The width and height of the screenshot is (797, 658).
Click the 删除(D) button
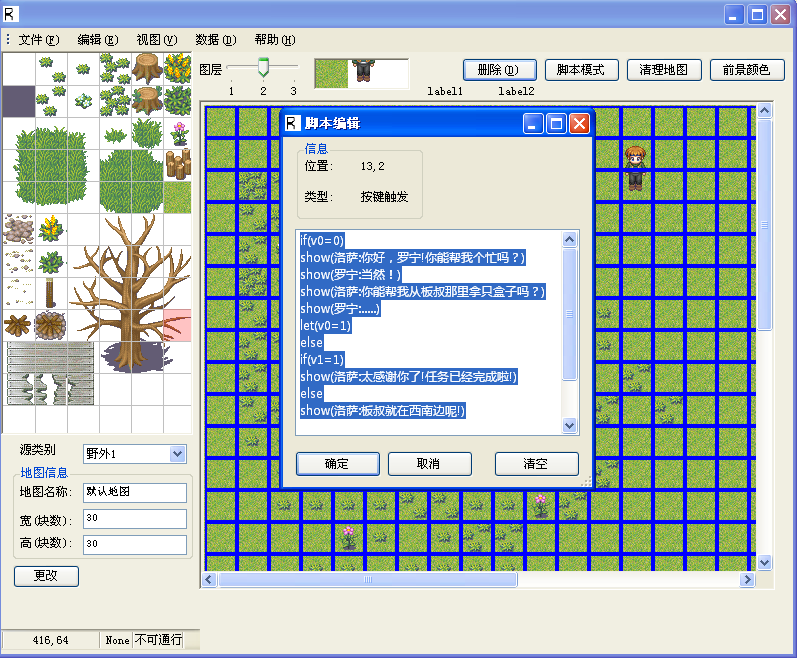pos(500,70)
